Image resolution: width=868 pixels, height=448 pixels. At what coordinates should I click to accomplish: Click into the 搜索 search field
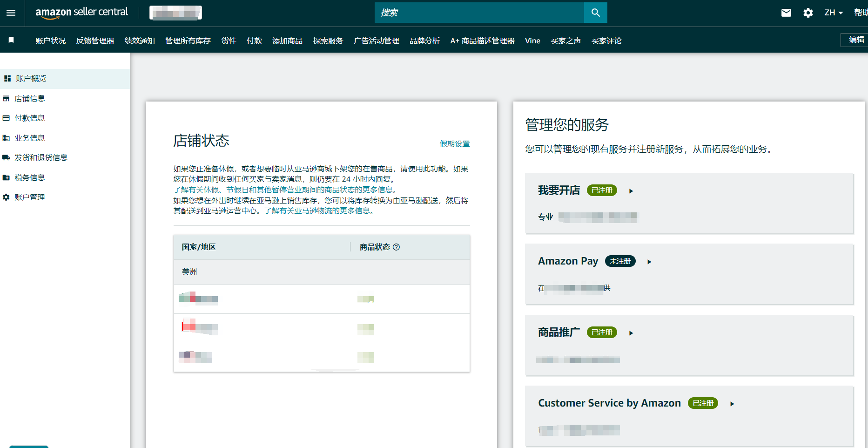click(479, 13)
